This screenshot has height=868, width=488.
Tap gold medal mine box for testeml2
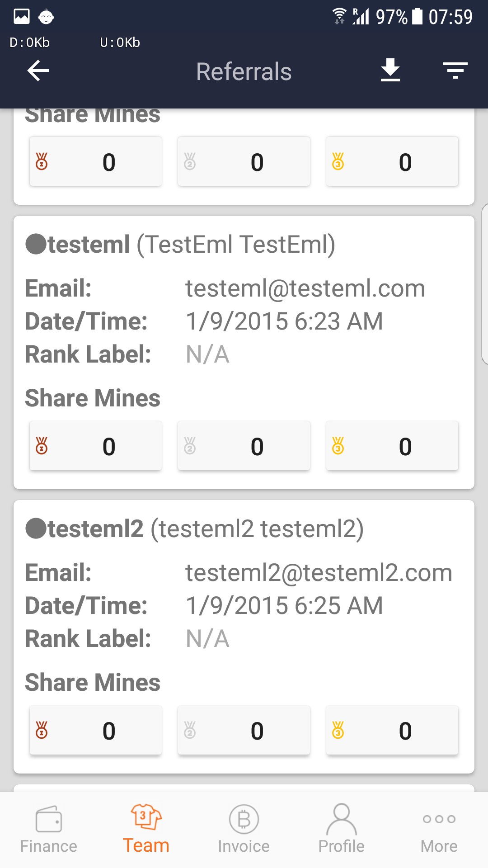click(392, 730)
